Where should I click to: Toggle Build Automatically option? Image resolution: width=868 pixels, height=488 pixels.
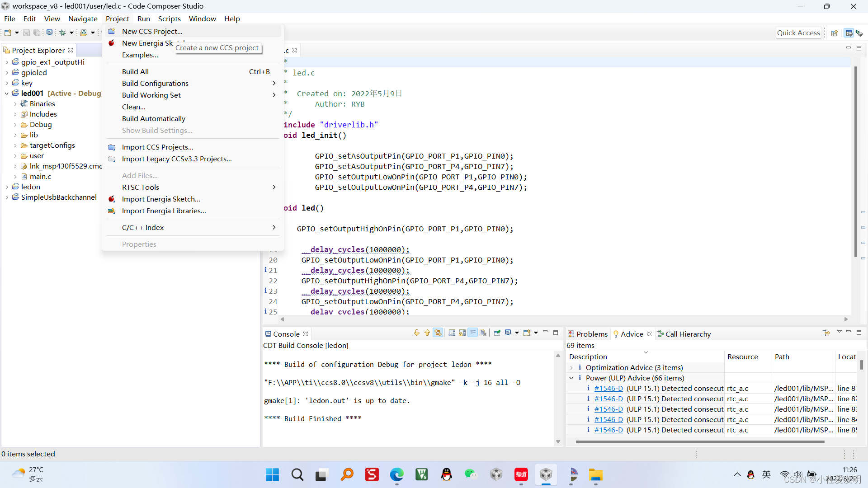coord(153,118)
